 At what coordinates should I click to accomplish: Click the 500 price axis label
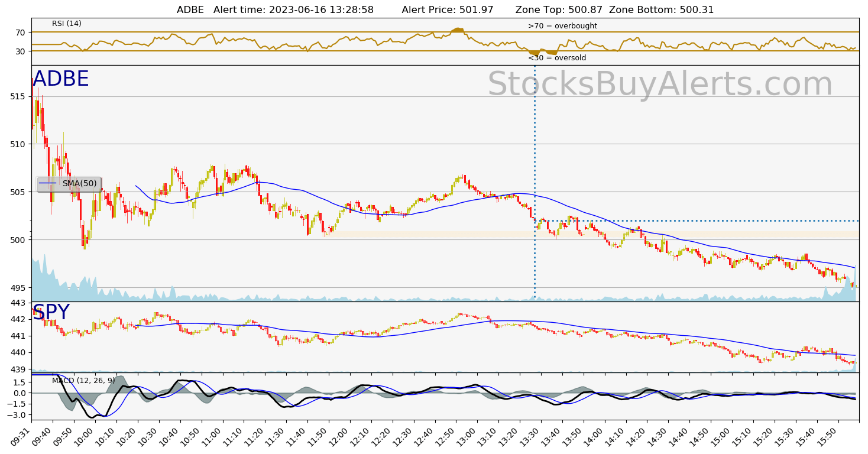pos(18,240)
